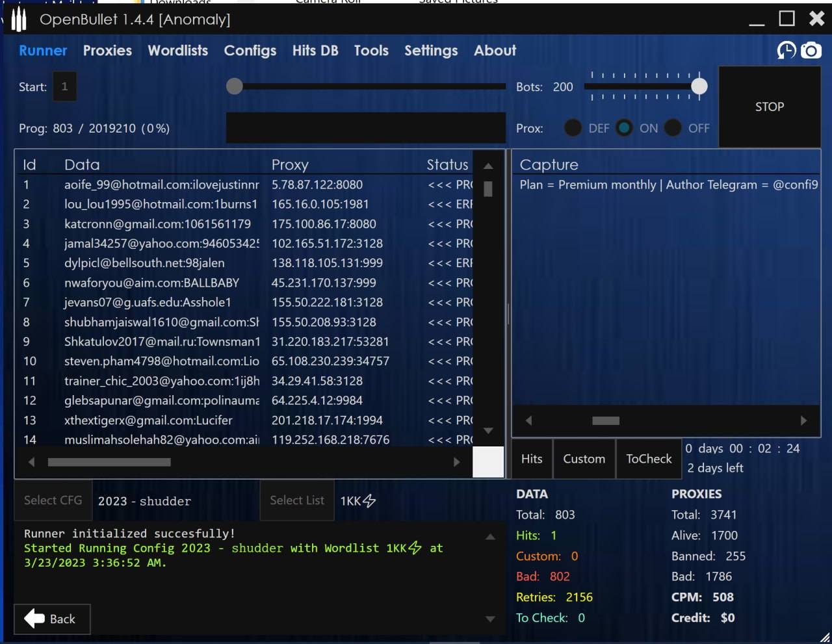This screenshot has height=644, width=832.
Task: Click the Back arrow icon
Action: pyautogui.click(x=34, y=619)
